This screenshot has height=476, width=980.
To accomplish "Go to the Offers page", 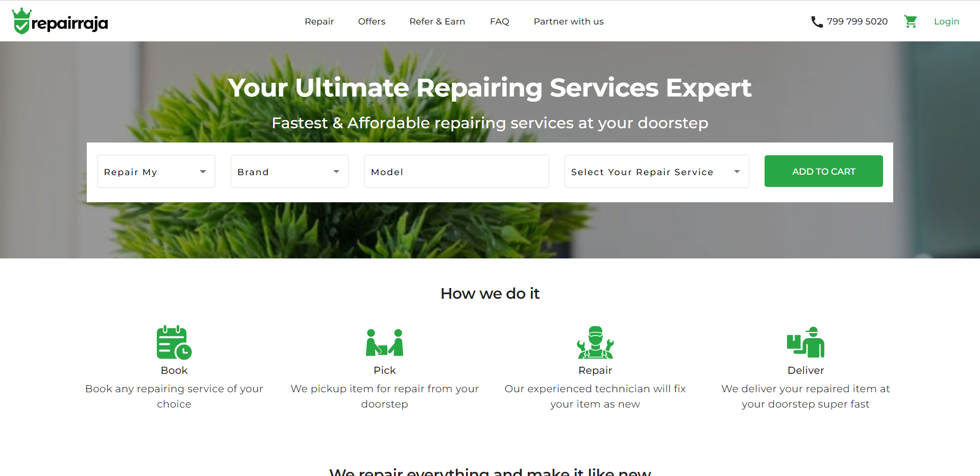I will click(x=372, y=21).
